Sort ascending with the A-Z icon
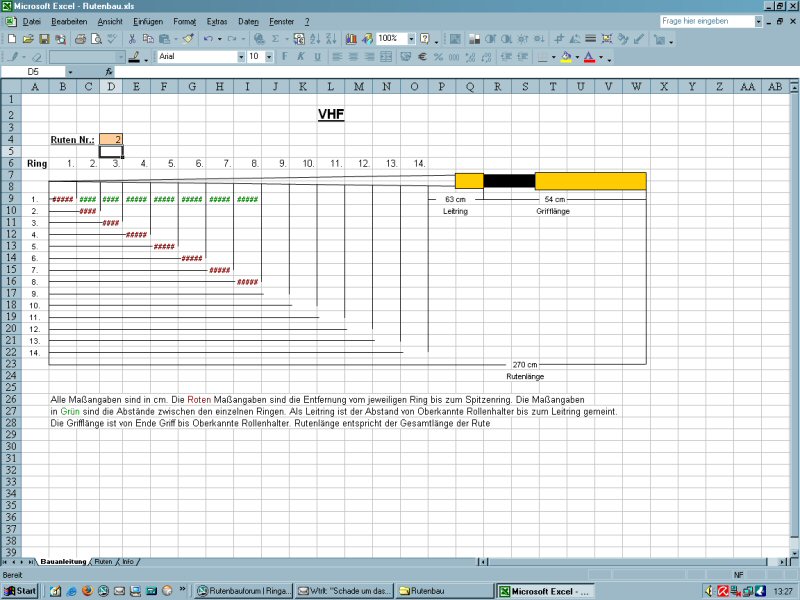Viewport: 800px width, 600px height. (316, 39)
